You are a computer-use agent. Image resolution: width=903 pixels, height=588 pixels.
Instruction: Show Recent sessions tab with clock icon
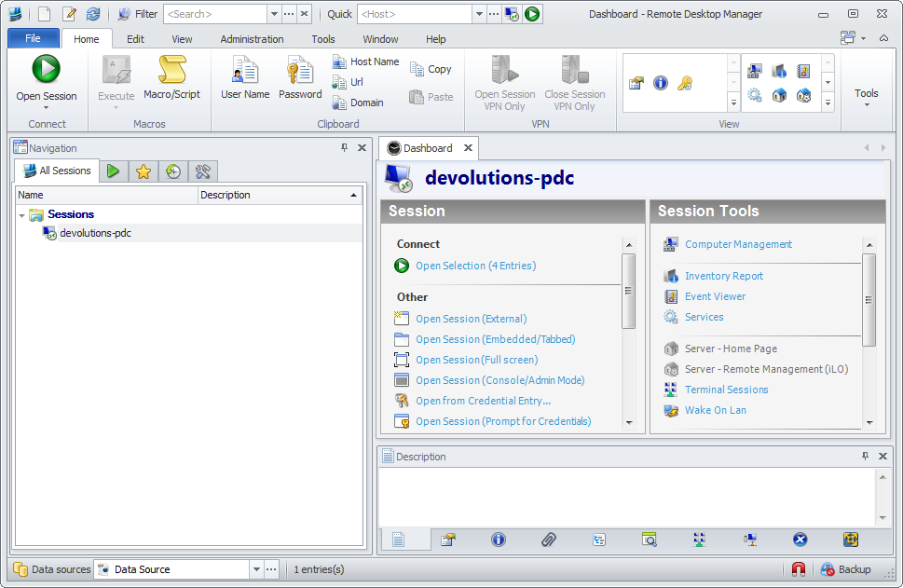click(173, 171)
